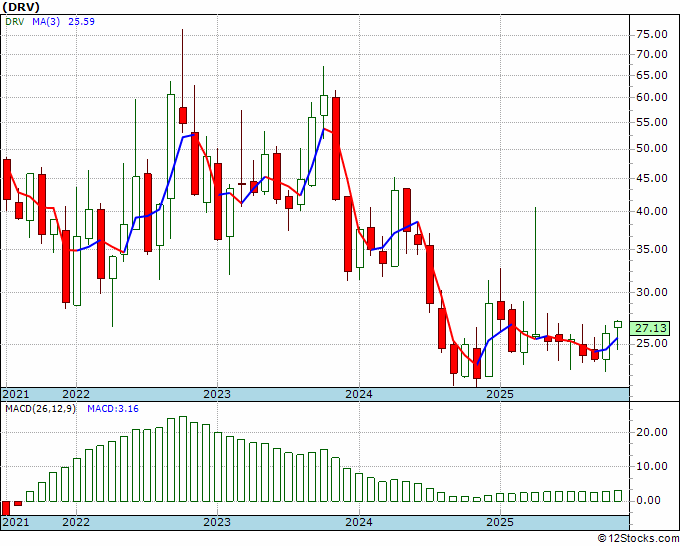
Task: Click the red negative MACD bar in 2021
Action: coord(6,508)
